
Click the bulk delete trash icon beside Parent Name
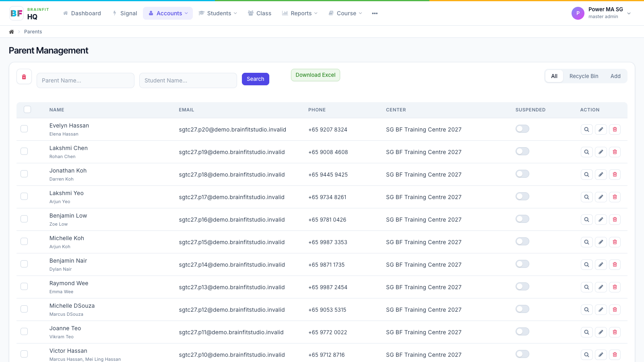(x=24, y=76)
